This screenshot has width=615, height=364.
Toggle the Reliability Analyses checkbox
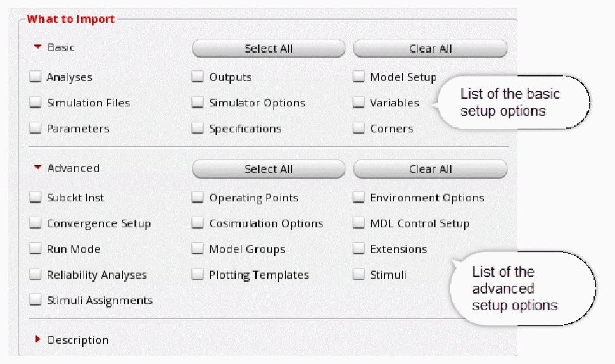(35, 275)
